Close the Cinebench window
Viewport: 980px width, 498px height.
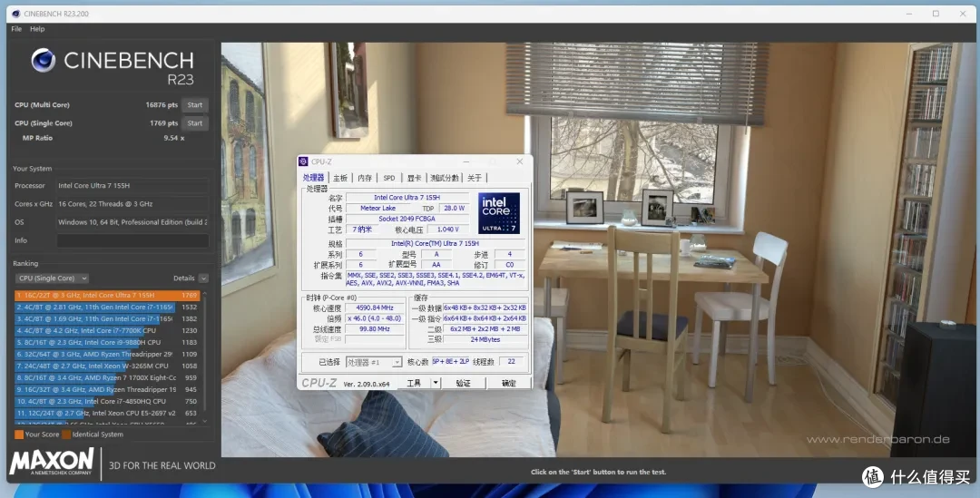click(963, 14)
